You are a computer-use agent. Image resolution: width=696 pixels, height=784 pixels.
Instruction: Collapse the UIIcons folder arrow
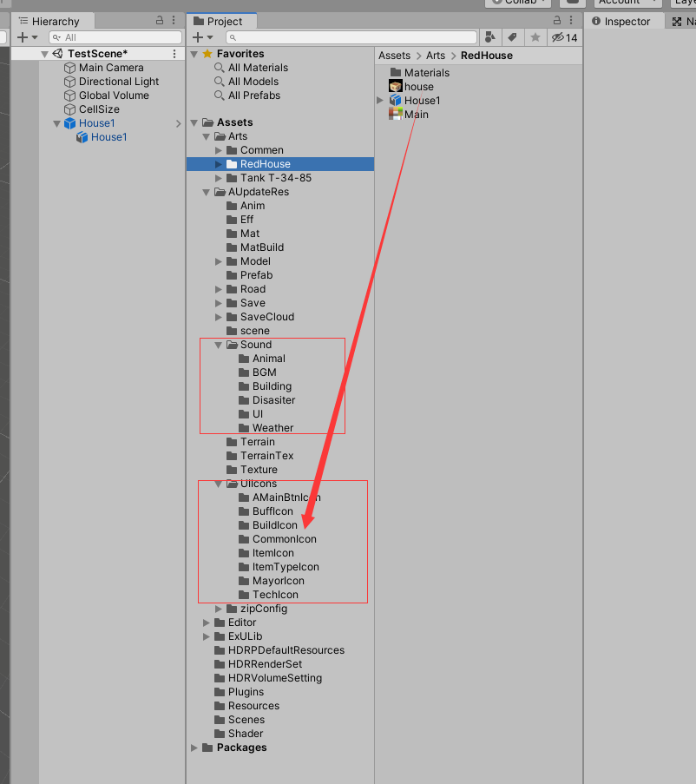pos(219,484)
